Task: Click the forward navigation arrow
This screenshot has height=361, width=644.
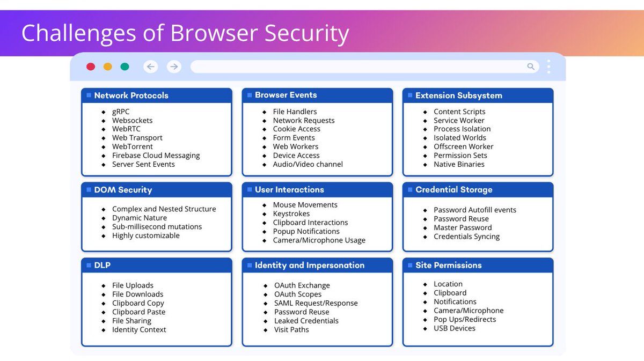Action: 174,67
